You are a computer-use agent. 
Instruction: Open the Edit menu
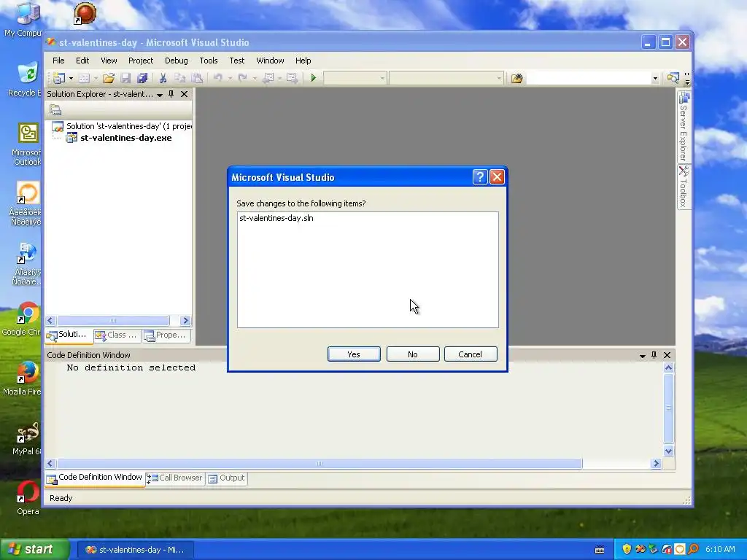pyautogui.click(x=82, y=61)
